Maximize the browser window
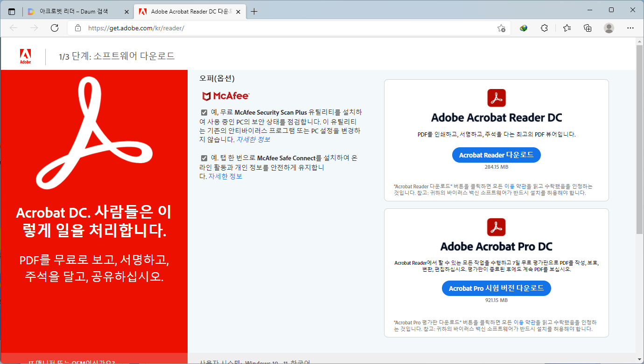The height and width of the screenshot is (364, 644). (611, 10)
